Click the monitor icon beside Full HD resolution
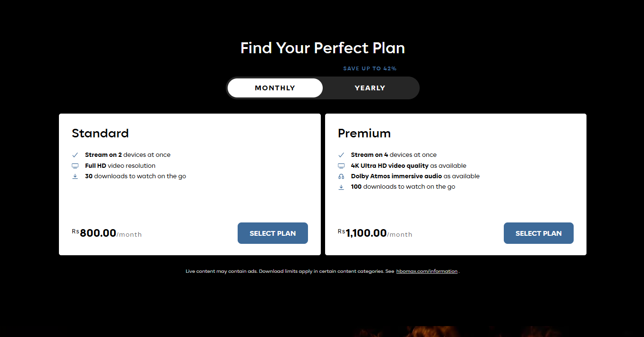The width and height of the screenshot is (644, 337). point(75,166)
